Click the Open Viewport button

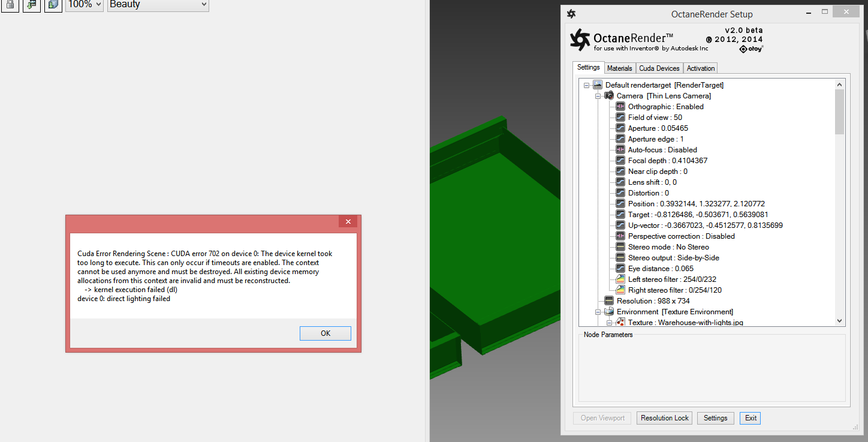(602, 418)
